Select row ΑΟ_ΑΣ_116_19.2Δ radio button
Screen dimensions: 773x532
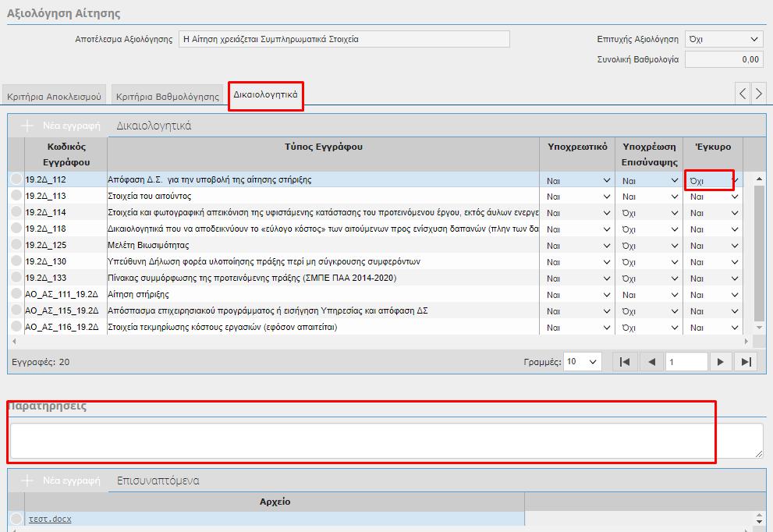[16, 326]
